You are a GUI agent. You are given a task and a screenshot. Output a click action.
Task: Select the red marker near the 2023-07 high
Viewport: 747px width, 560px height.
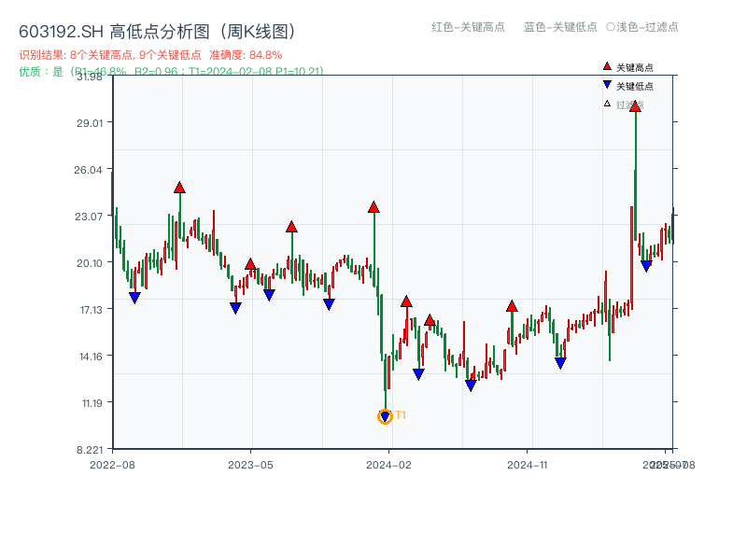[x=292, y=225]
